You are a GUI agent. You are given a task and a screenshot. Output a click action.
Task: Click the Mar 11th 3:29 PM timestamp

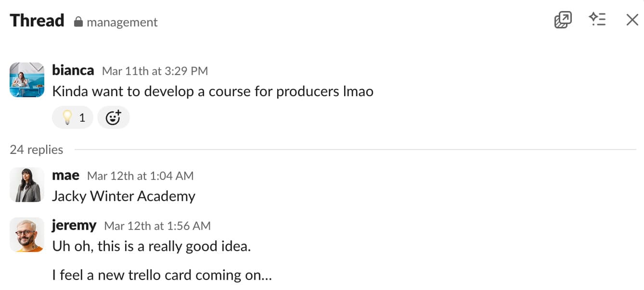155,71
